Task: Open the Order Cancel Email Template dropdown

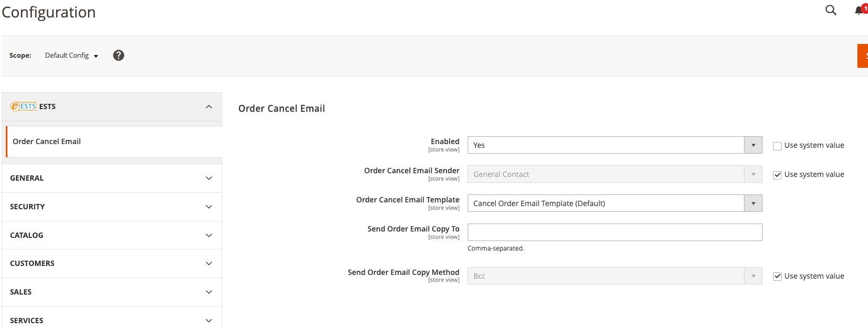Action: (614, 203)
